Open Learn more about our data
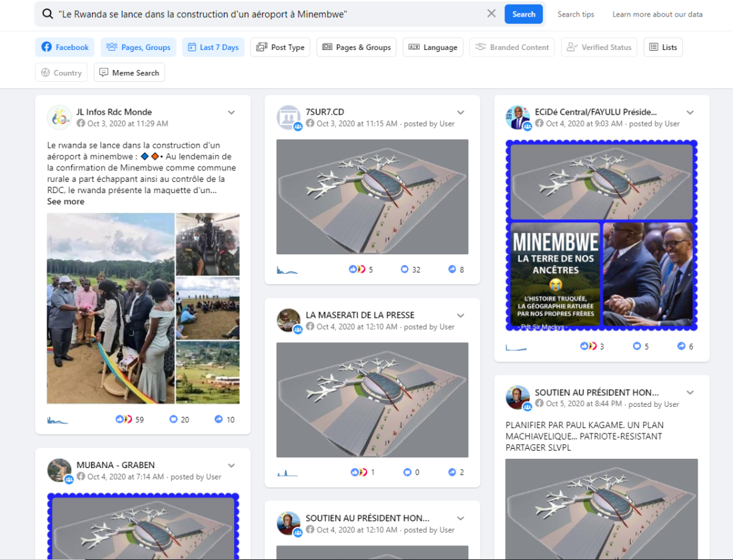 point(657,14)
